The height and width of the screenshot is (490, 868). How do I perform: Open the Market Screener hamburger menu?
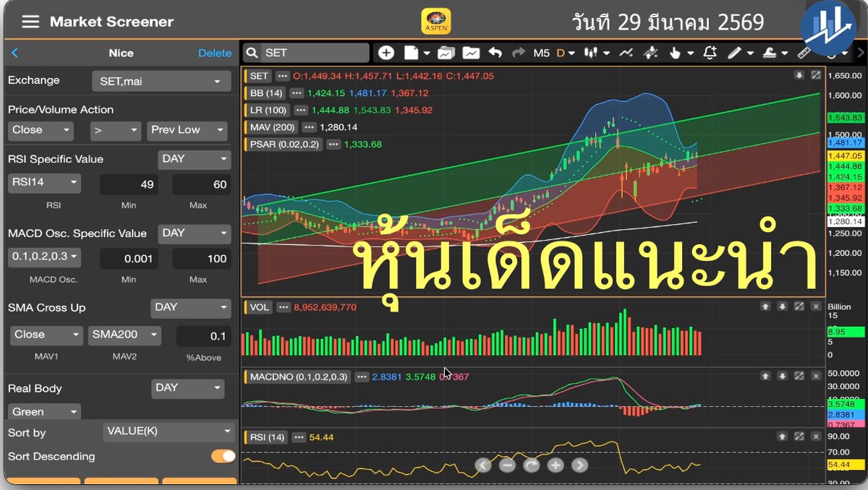29,21
